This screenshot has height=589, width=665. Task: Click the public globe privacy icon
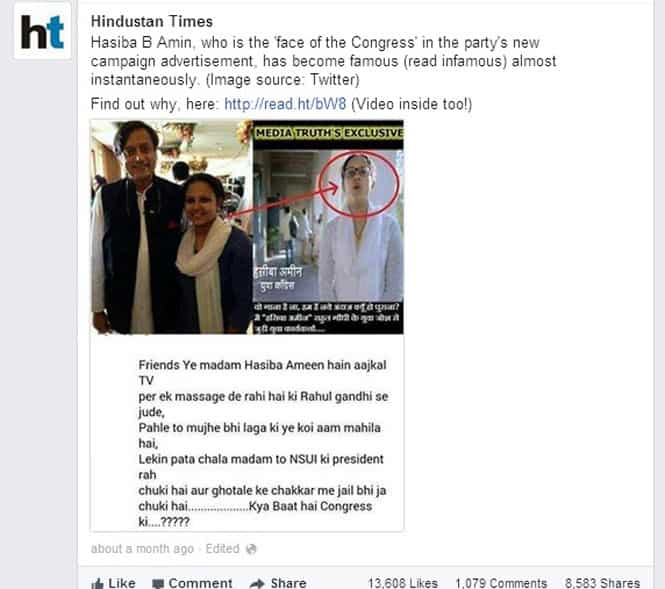click(x=251, y=549)
